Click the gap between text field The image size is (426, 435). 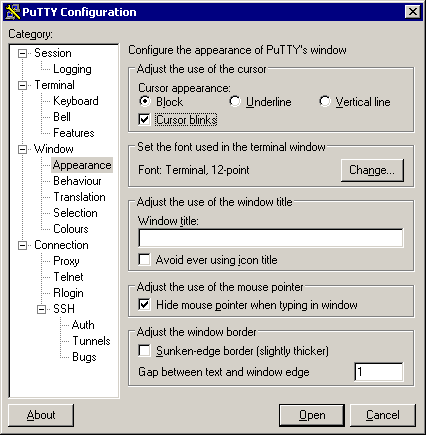pos(379,372)
